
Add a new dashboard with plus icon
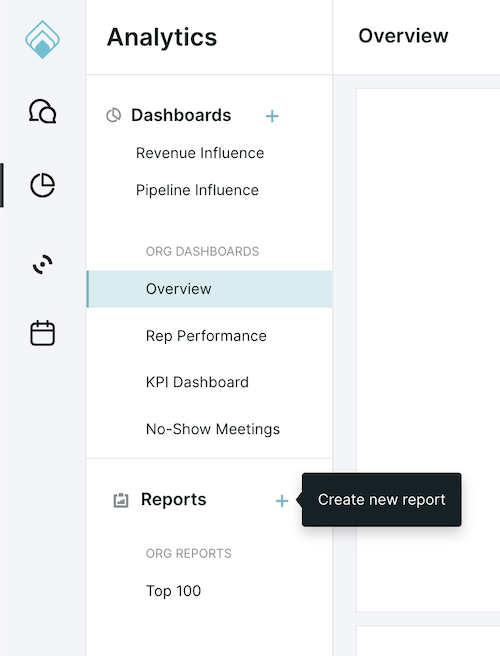pyautogui.click(x=272, y=116)
